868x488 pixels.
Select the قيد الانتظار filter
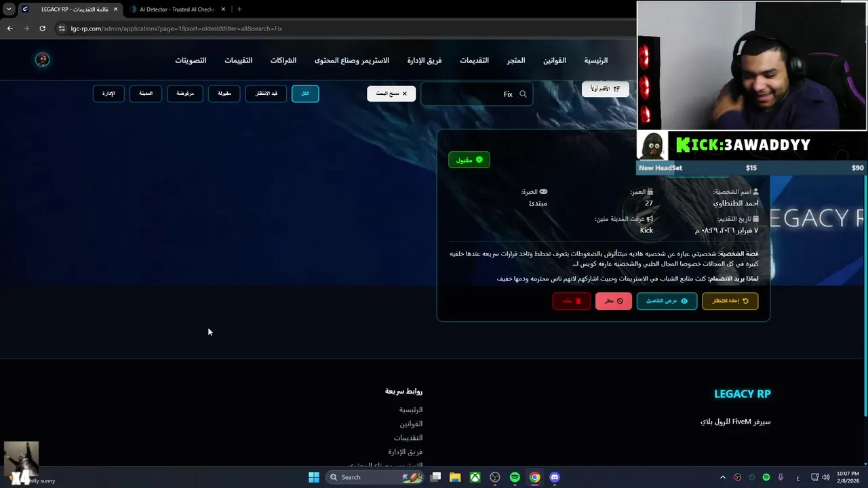(x=266, y=94)
